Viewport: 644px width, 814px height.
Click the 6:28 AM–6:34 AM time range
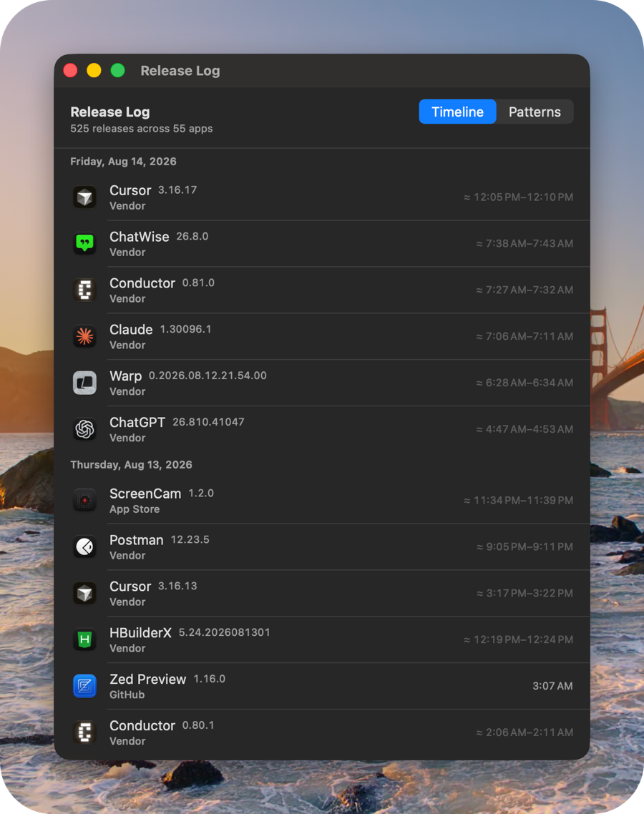(525, 383)
